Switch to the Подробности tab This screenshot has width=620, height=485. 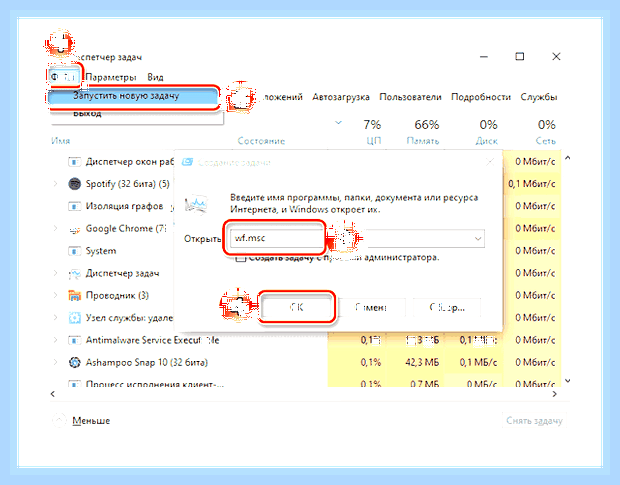pyautogui.click(x=481, y=97)
